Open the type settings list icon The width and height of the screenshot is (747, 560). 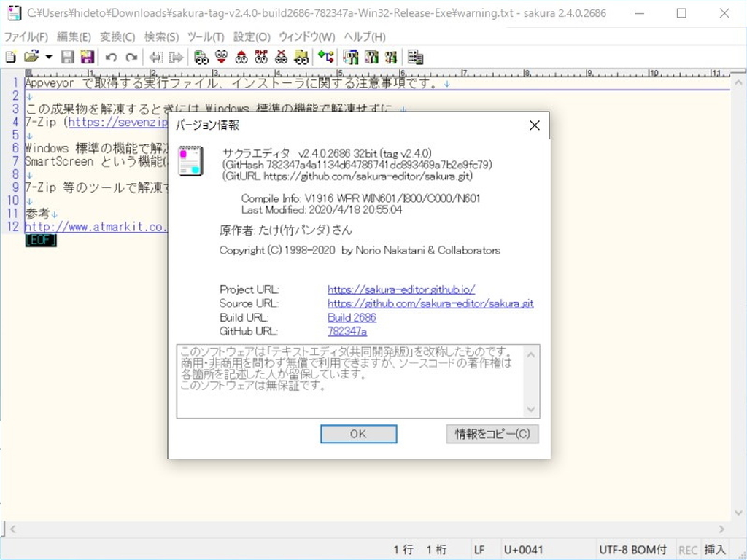pyautogui.click(x=351, y=58)
